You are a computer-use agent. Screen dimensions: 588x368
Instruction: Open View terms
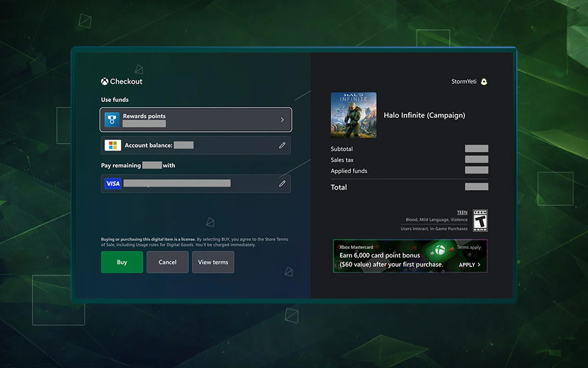coord(213,262)
